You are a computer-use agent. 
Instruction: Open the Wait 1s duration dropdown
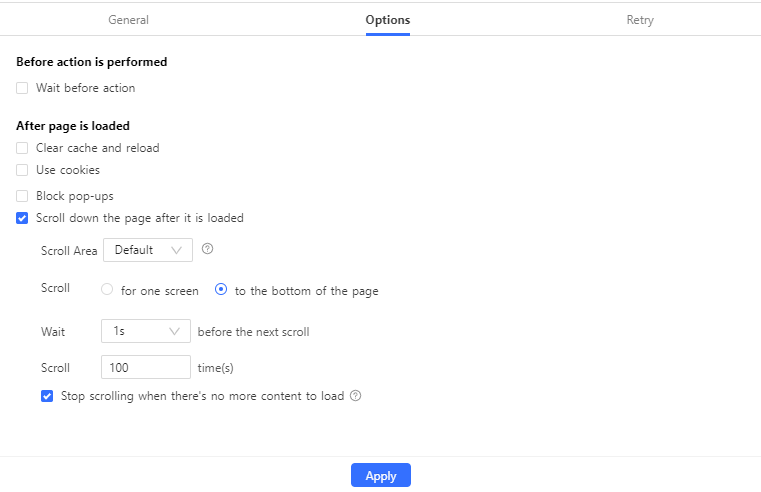click(145, 331)
